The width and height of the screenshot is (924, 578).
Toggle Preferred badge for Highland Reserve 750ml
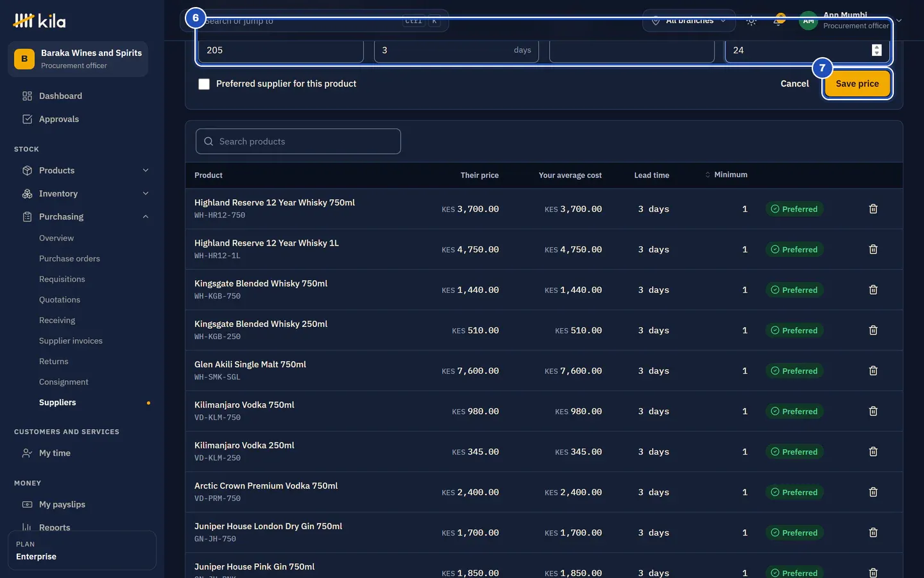click(794, 209)
